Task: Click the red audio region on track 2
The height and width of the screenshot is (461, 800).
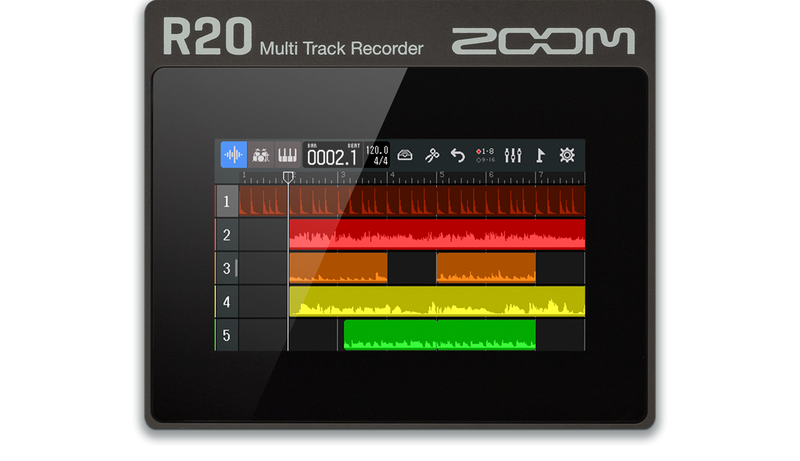Action: pos(436,235)
